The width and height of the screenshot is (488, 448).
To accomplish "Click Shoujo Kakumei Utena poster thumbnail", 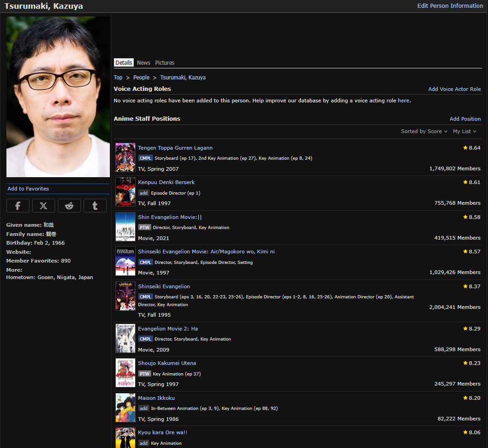I will 125,373.
